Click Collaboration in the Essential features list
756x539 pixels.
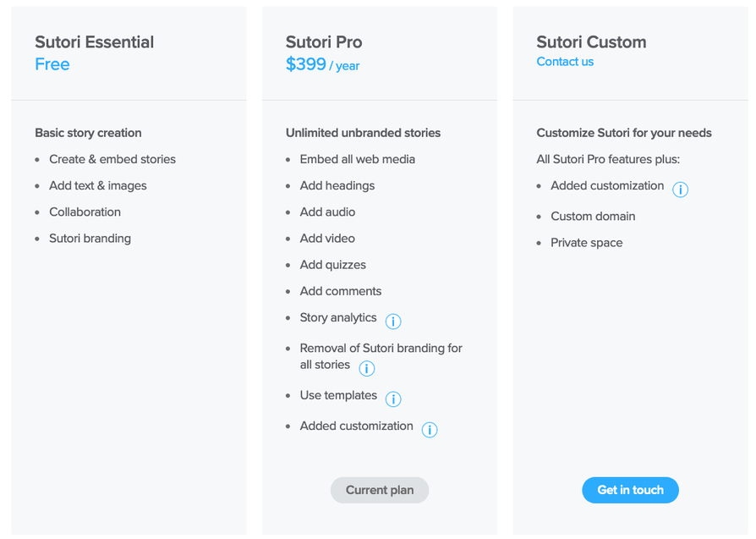coord(85,212)
